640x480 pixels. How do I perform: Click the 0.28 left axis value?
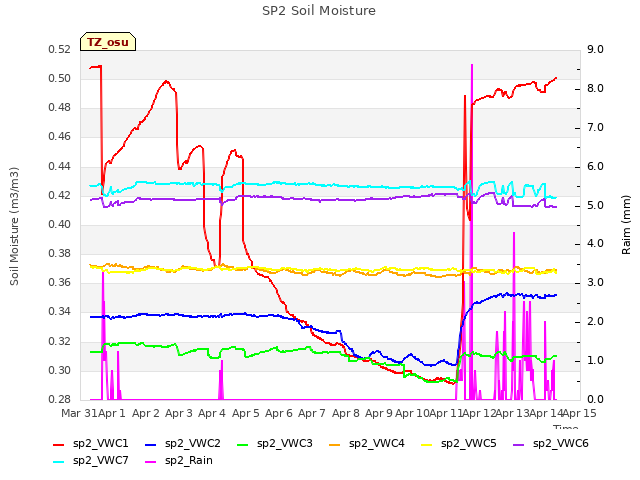pos(60,399)
